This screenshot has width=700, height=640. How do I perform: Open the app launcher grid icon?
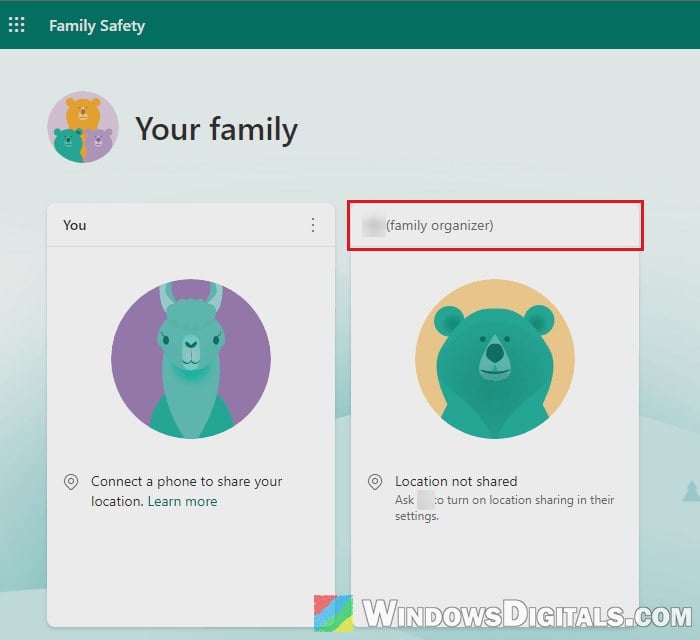pos(17,25)
